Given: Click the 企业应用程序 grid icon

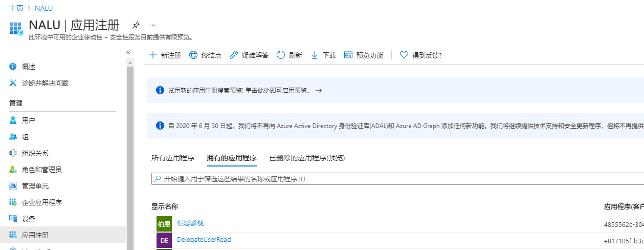Looking at the screenshot, I should (13, 202).
